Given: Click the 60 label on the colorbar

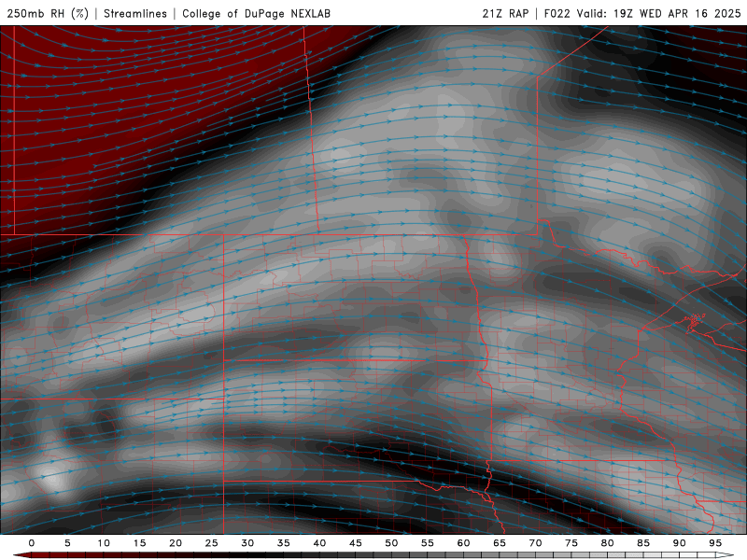Looking at the screenshot, I should click(x=463, y=543).
